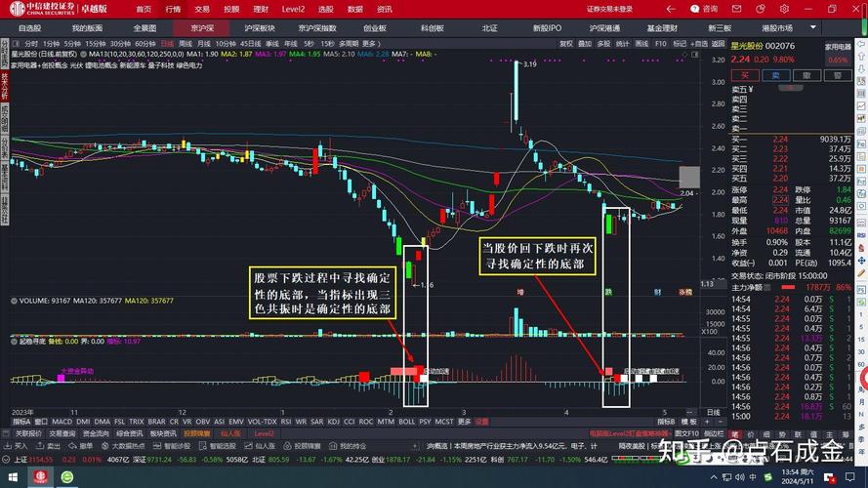Image resolution: width=868 pixels, height=488 pixels.
Task: Click +自选 add to watchlist
Action: click(699, 44)
